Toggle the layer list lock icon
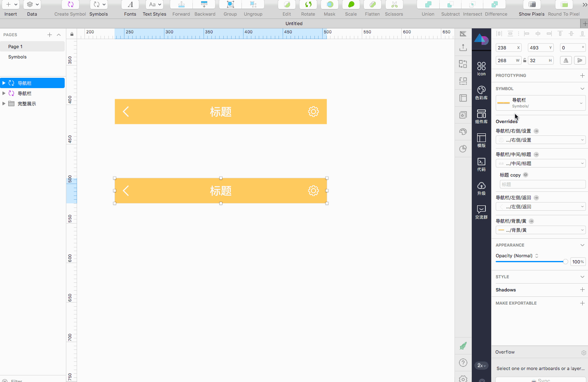The image size is (588, 382). tap(72, 34)
